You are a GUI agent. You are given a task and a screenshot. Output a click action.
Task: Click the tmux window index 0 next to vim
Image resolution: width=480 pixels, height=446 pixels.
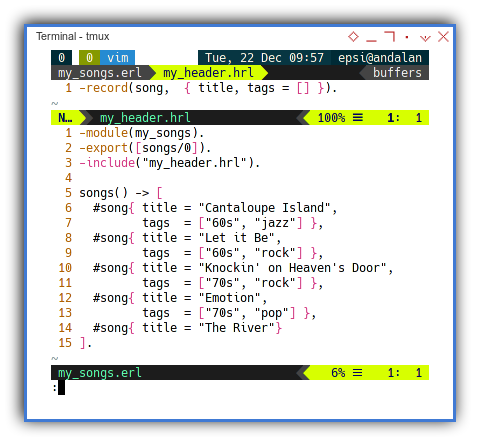click(x=89, y=58)
